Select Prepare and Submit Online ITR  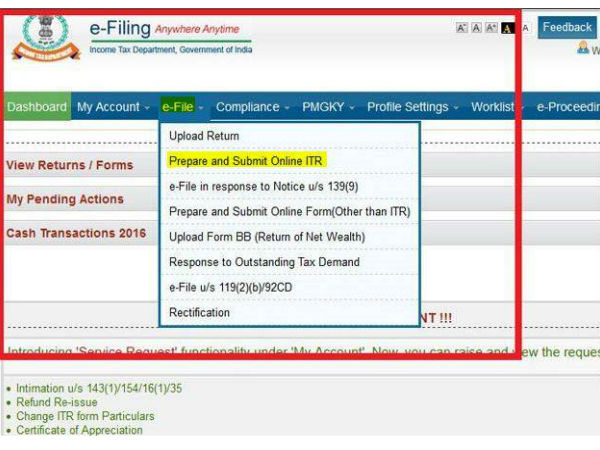click(x=246, y=161)
